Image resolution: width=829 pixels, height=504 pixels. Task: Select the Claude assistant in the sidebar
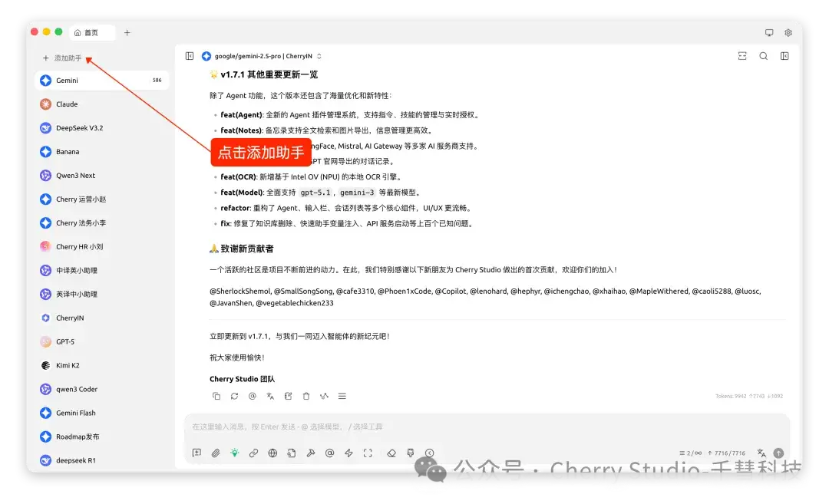pyautogui.click(x=69, y=104)
